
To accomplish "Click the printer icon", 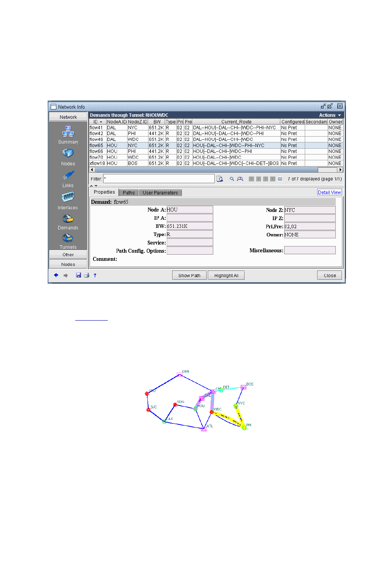I will click(x=86, y=275).
